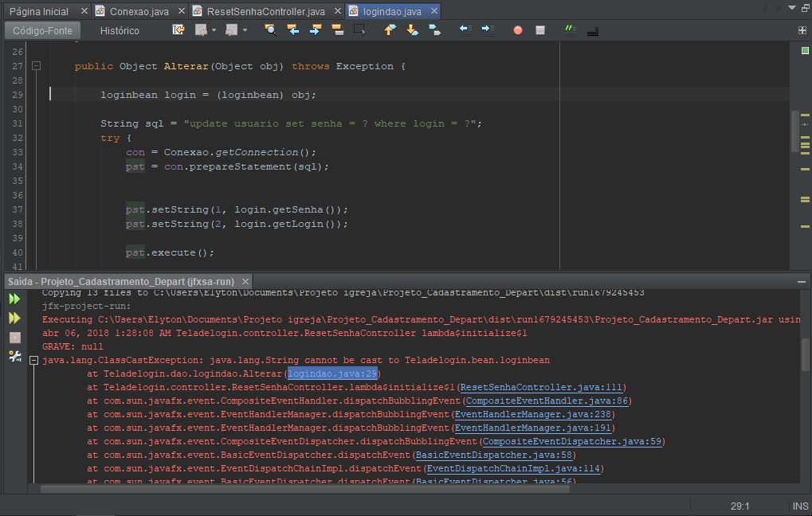Show opened documents list dropdown
Image resolution: width=812 pixels, height=516 pixels.
click(792, 8)
